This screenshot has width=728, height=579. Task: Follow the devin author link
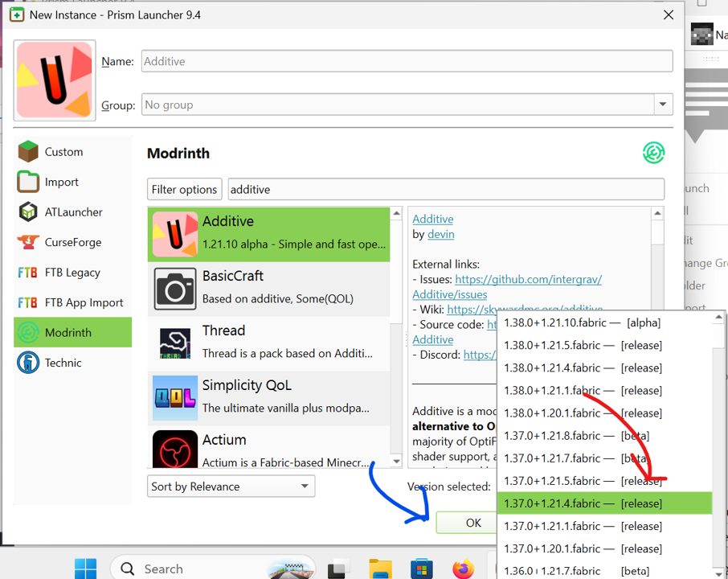[x=440, y=234]
